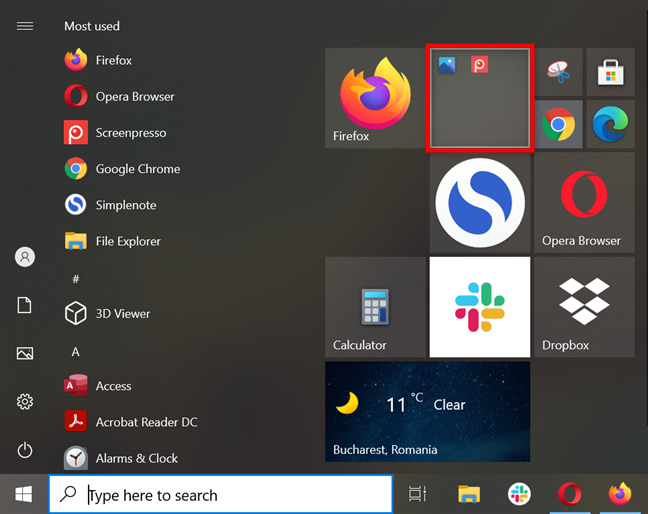The image size is (648, 514).
Task: Open the letter A index header
Action: tap(75, 352)
